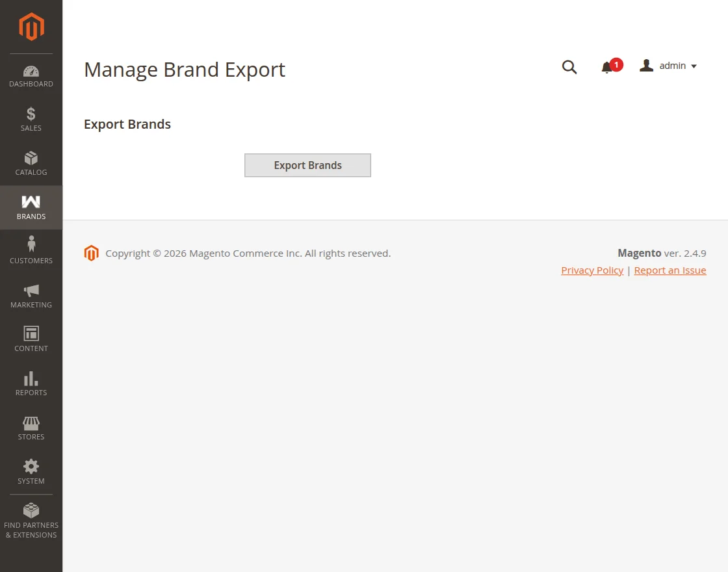Open the Catalog menu
Viewport: 728px width, 572px height.
click(x=31, y=163)
